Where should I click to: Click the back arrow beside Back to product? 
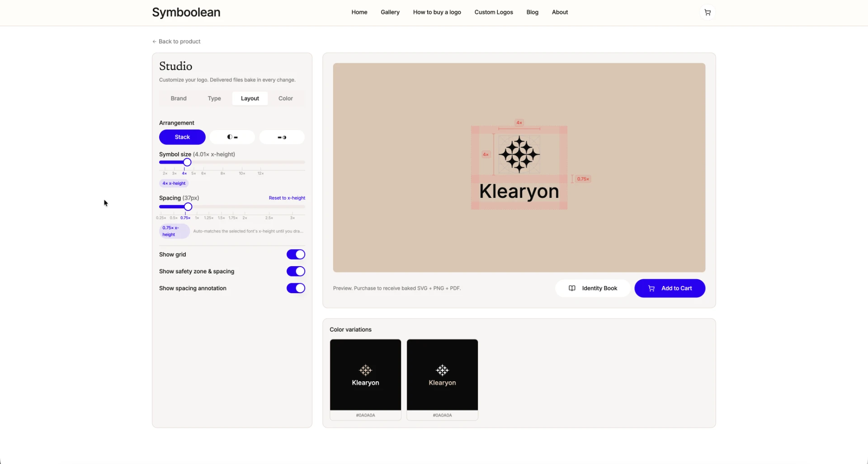(x=154, y=42)
